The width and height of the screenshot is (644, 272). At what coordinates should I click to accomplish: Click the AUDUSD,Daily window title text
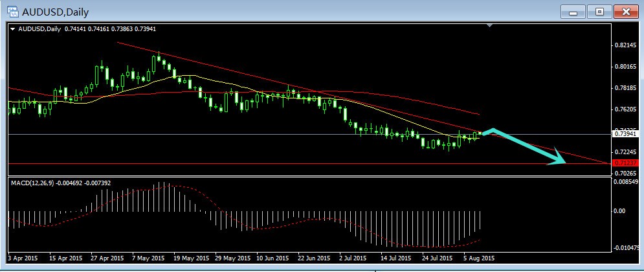pyautogui.click(x=56, y=12)
